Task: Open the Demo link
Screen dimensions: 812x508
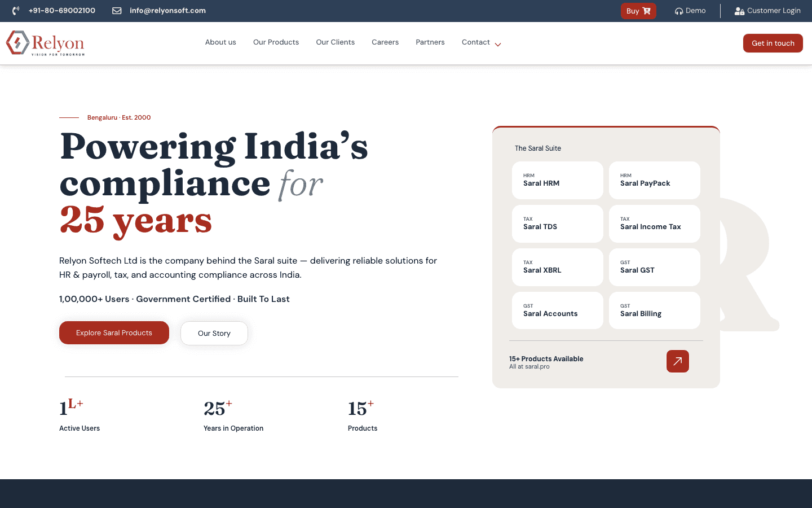Action: click(x=690, y=11)
